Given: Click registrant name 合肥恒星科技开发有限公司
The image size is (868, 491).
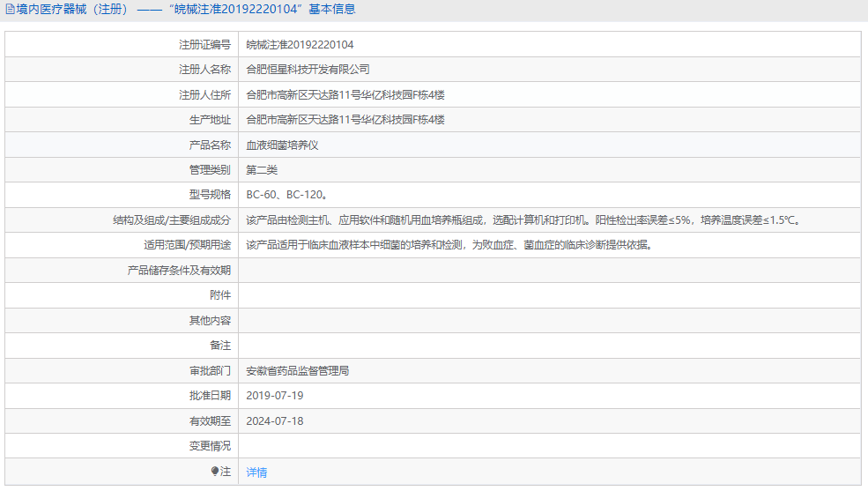Looking at the screenshot, I should click(x=308, y=70).
